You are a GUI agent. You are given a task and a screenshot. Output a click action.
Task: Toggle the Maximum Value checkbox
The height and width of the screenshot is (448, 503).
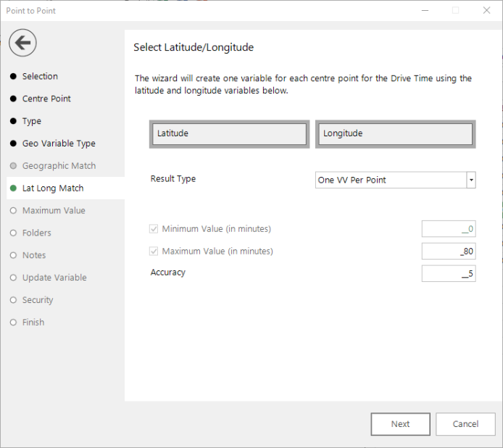click(x=154, y=252)
